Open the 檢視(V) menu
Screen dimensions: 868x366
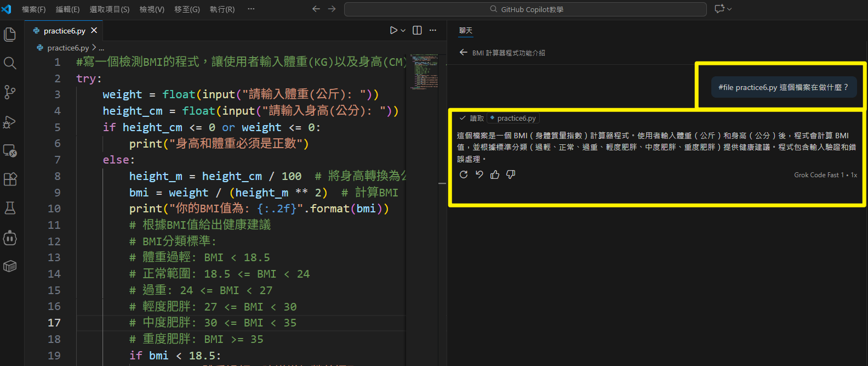click(152, 9)
